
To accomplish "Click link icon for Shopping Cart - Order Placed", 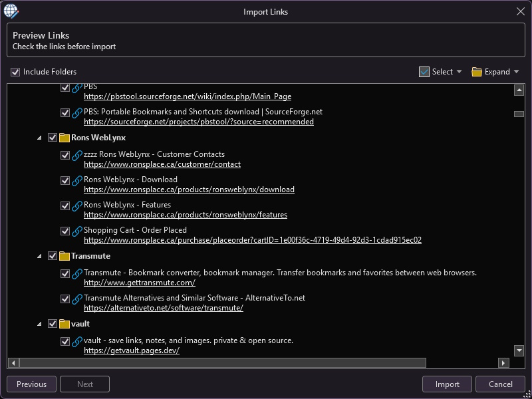I will pyautogui.click(x=77, y=231).
